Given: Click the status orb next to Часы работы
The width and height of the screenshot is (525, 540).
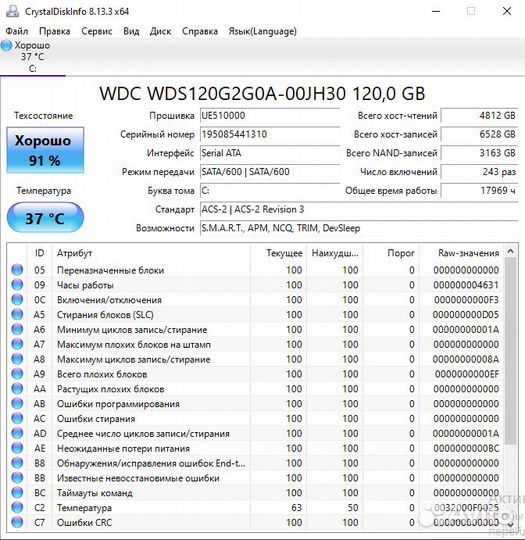Looking at the screenshot, I should (x=17, y=284).
